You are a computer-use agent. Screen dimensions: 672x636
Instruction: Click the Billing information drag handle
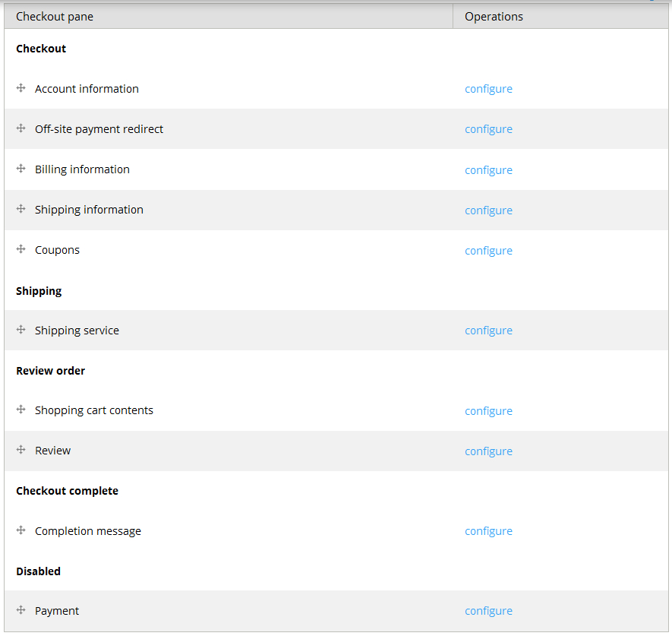click(x=21, y=169)
